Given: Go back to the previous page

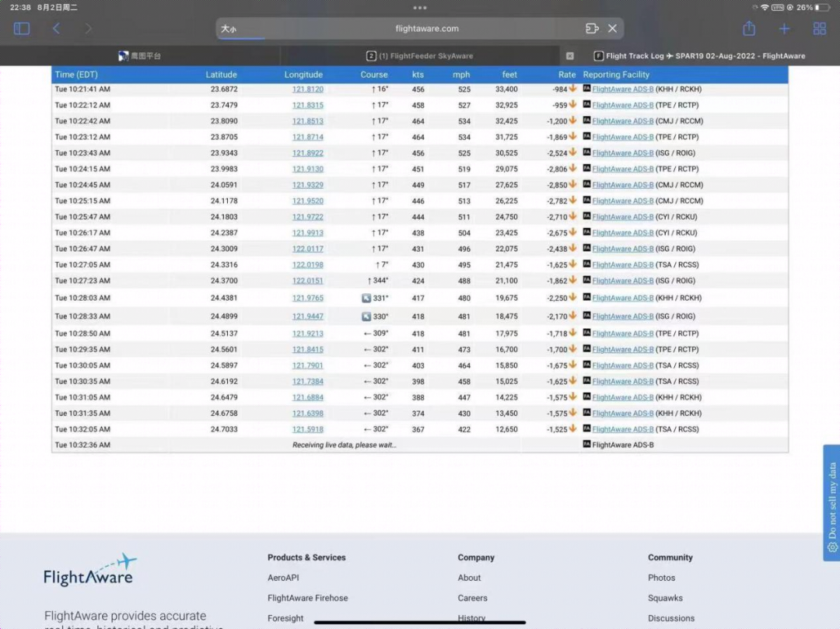Looking at the screenshot, I should [x=56, y=28].
